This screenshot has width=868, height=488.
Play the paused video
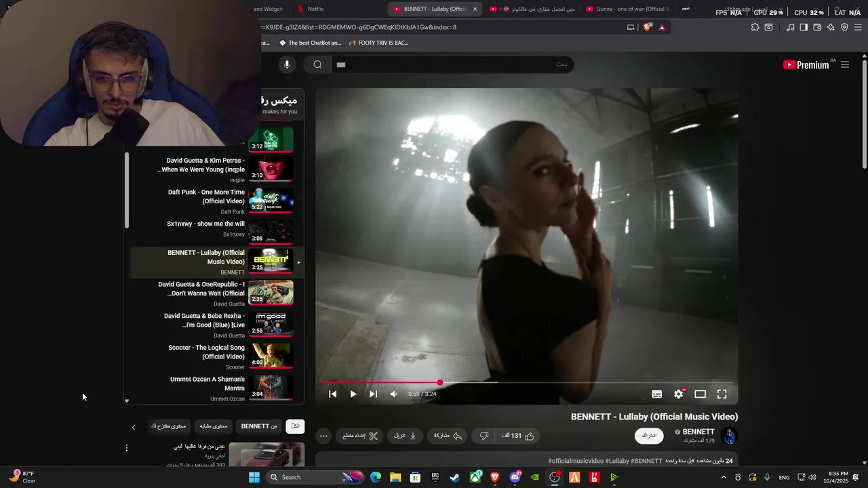point(353,394)
